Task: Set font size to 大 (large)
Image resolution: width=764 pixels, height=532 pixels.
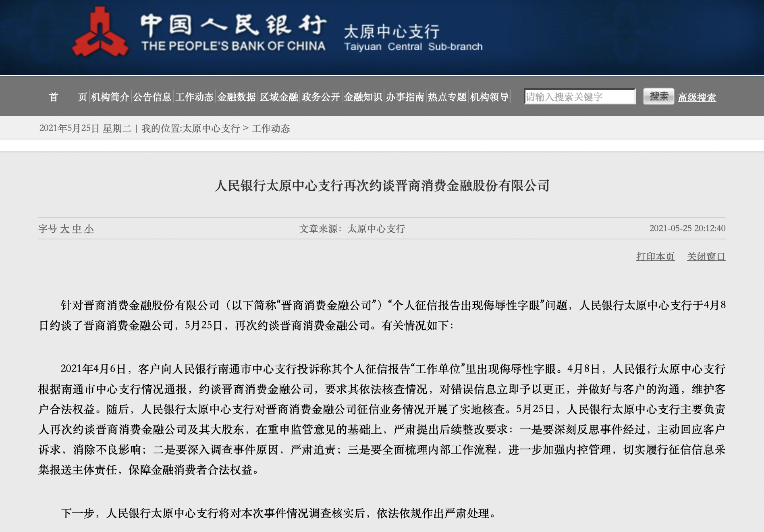Action: [x=64, y=229]
